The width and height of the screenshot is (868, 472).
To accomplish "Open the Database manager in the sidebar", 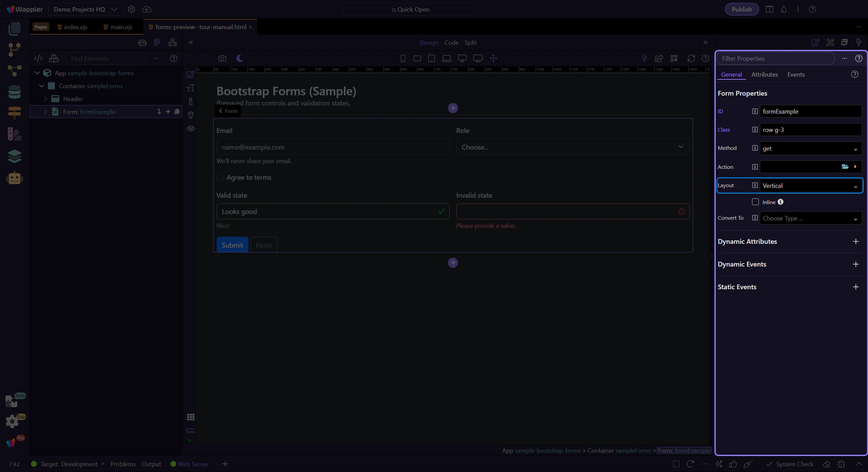I will tap(14, 92).
